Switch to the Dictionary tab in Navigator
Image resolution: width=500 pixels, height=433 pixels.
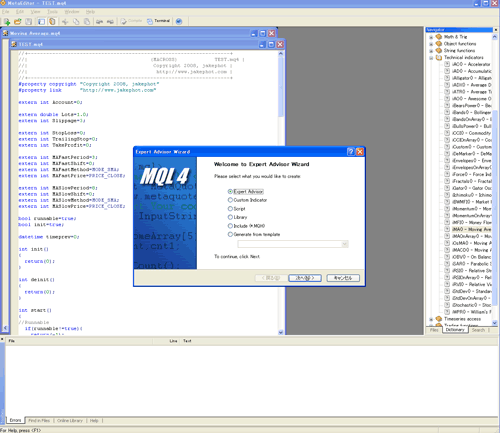pyautogui.click(x=455, y=330)
